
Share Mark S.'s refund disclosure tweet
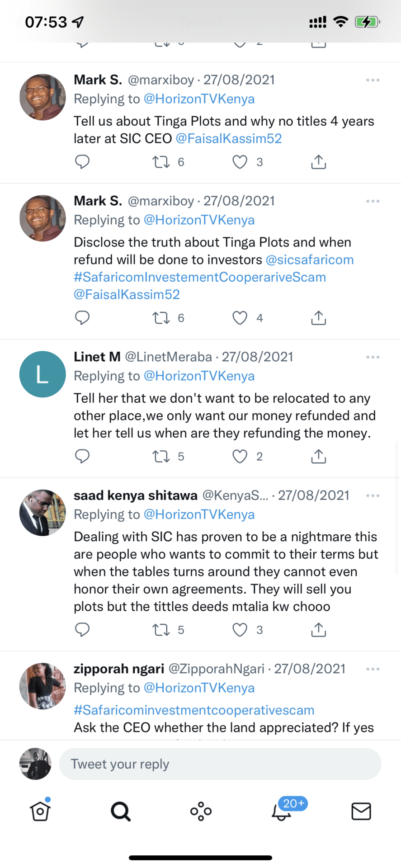(318, 318)
